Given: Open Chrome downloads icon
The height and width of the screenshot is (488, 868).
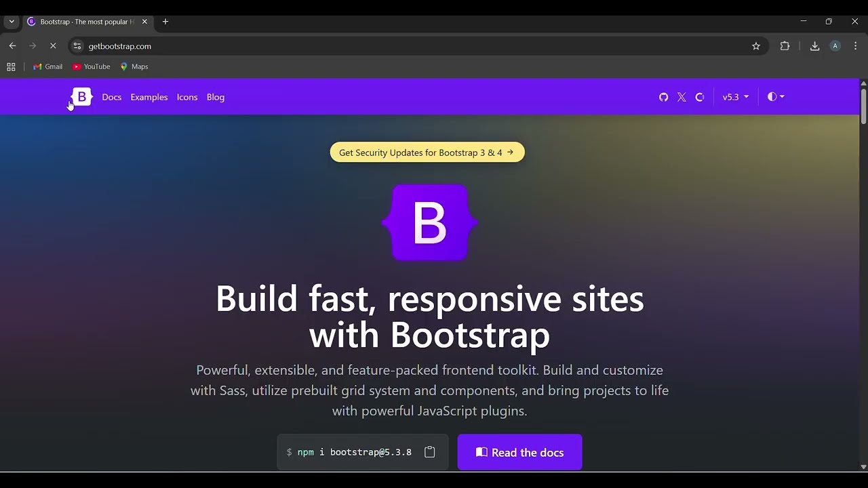Looking at the screenshot, I should click(x=814, y=46).
